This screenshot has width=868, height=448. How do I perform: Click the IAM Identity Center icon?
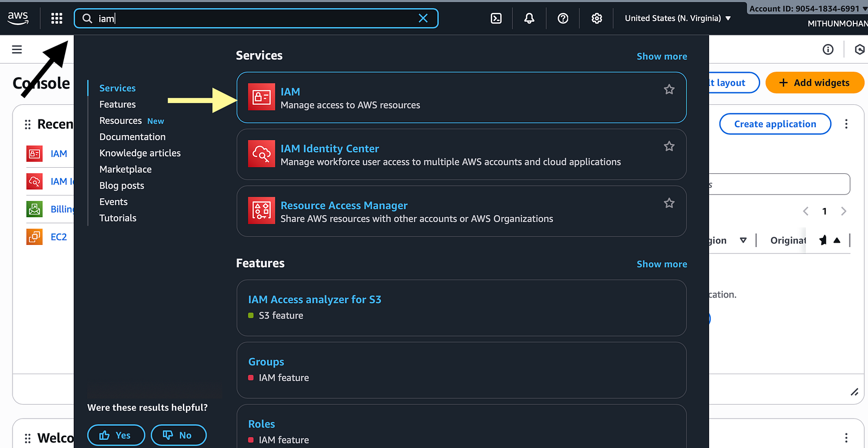pos(261,154)
